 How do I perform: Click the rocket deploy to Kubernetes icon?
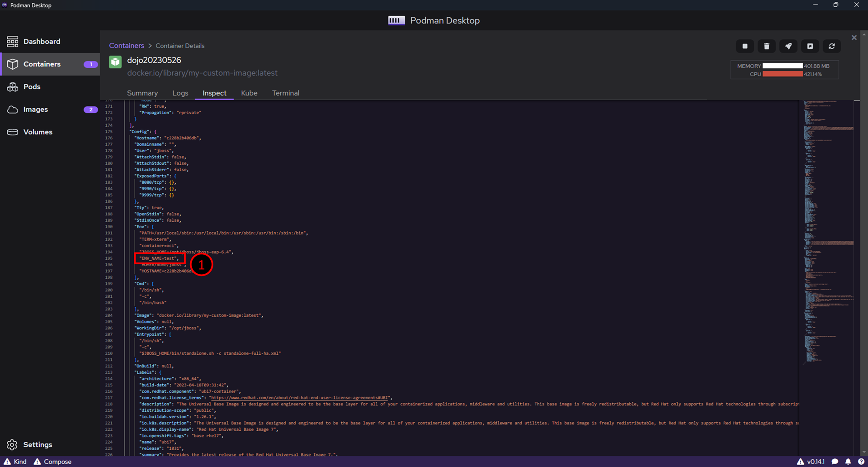click(788, 46)
